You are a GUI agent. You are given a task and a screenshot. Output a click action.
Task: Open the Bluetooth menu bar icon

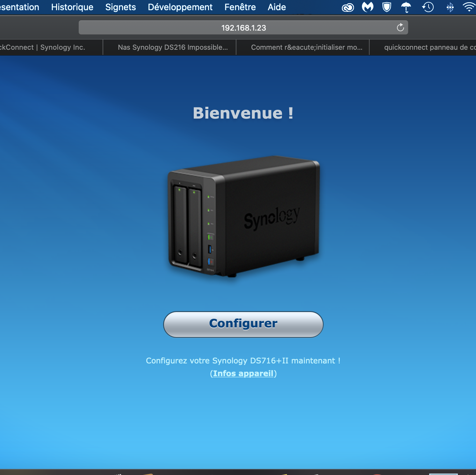click(450, 7)
